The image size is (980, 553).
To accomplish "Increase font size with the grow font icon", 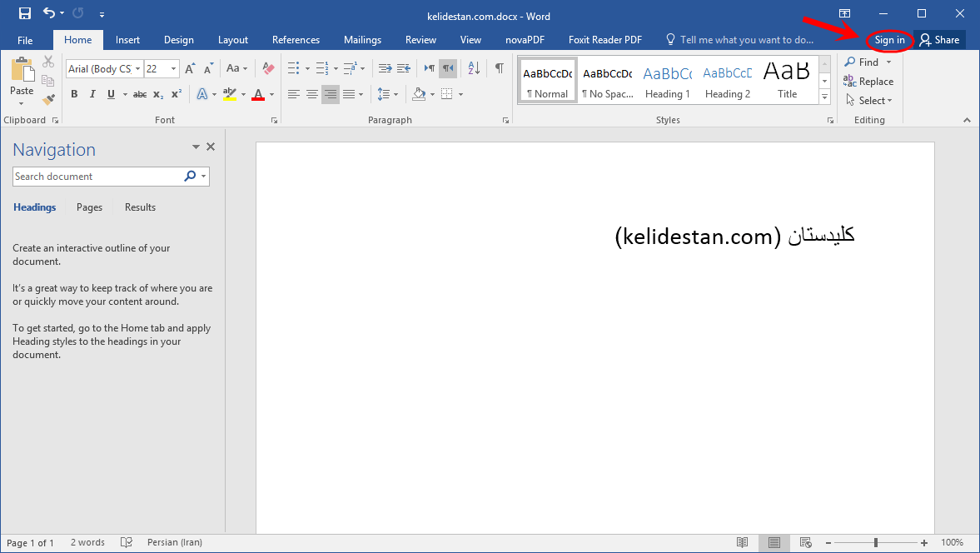I will pos(190,69).
